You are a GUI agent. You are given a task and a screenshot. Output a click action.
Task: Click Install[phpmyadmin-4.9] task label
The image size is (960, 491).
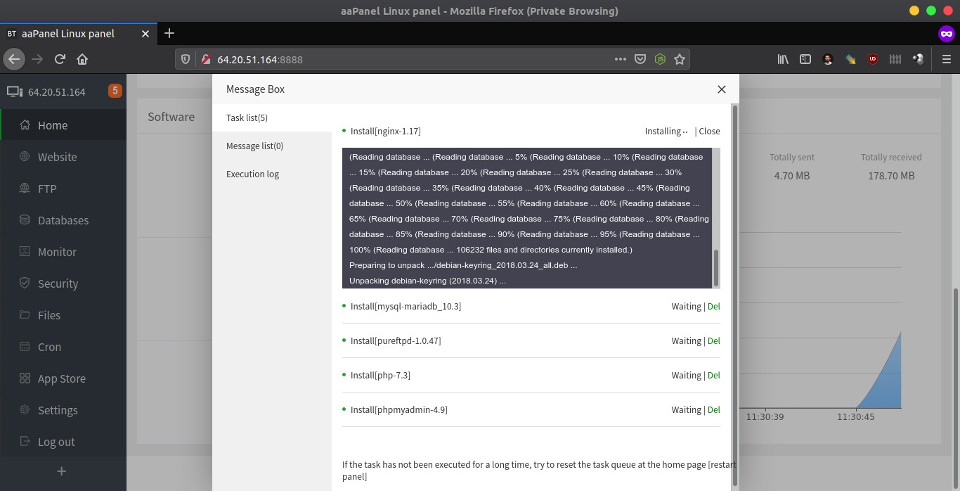pos(399,410)
